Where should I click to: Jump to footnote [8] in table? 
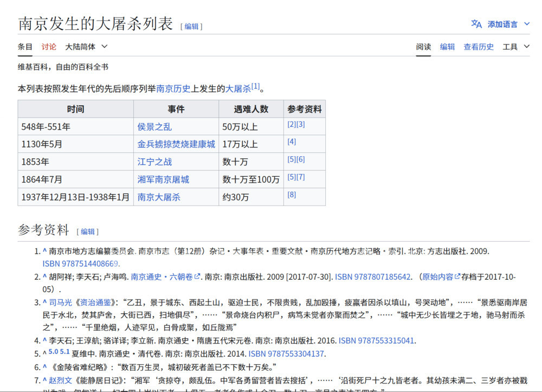point(292,195)
